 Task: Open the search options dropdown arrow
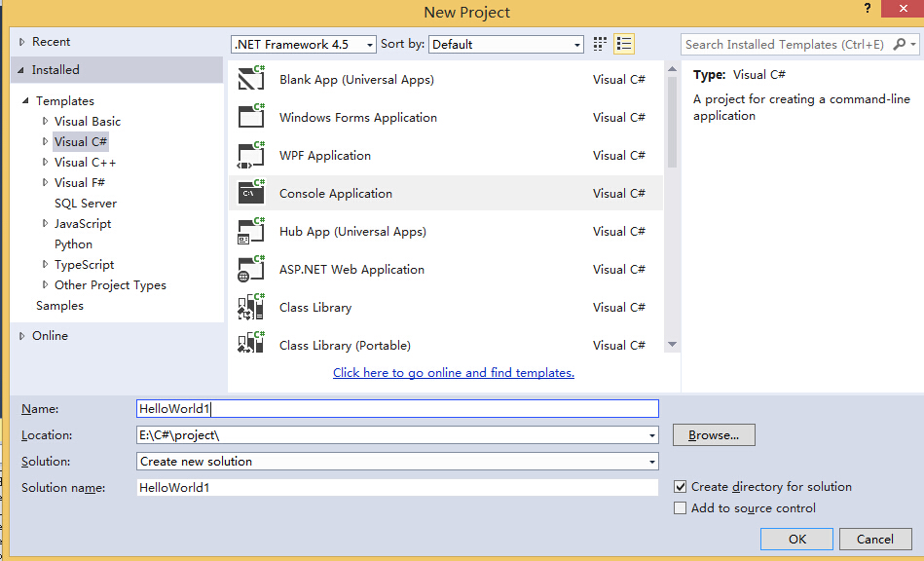pyautogui.click(x=913, y=44)
